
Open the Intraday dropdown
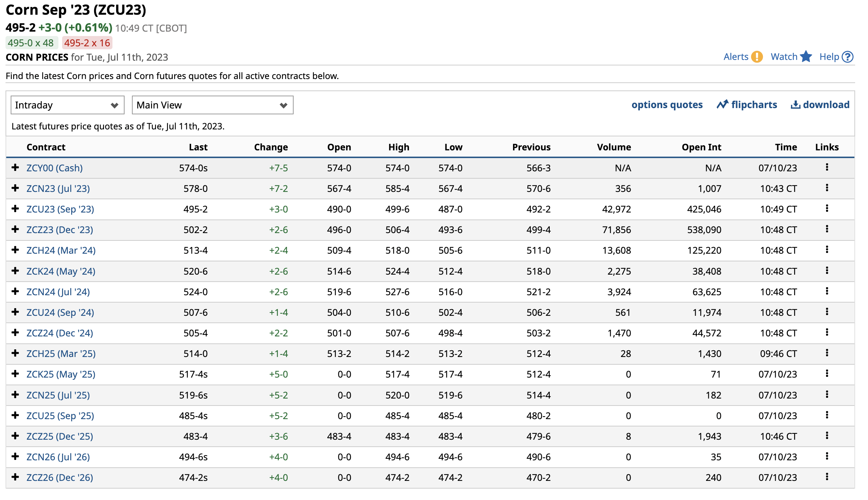67,105
